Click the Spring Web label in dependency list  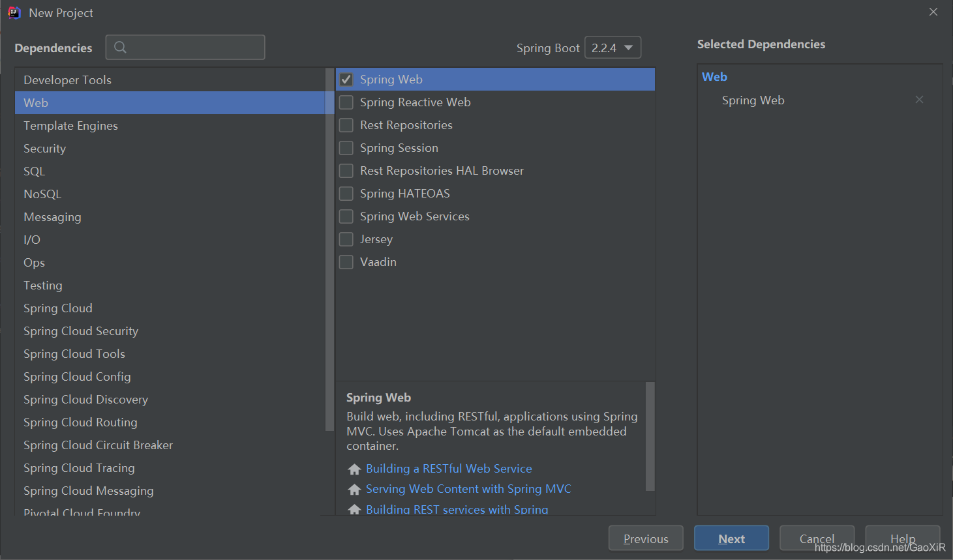391,80
